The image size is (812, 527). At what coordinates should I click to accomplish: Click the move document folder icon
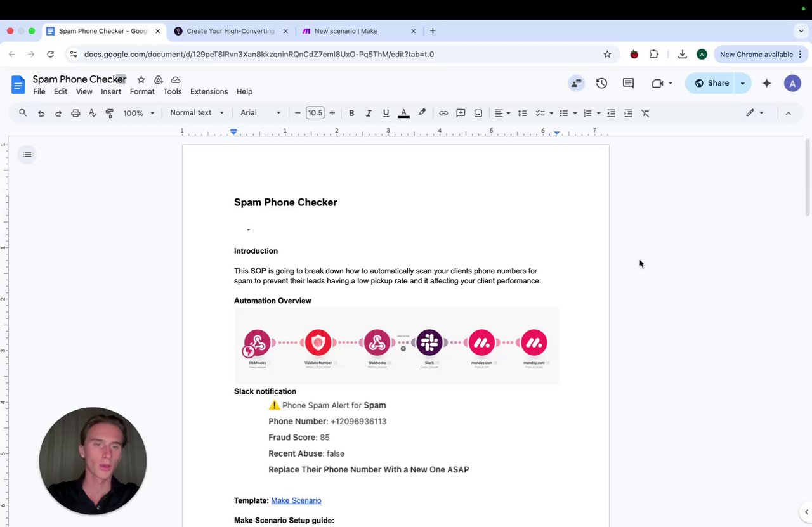pyautogui.click(x=159, y=79)
